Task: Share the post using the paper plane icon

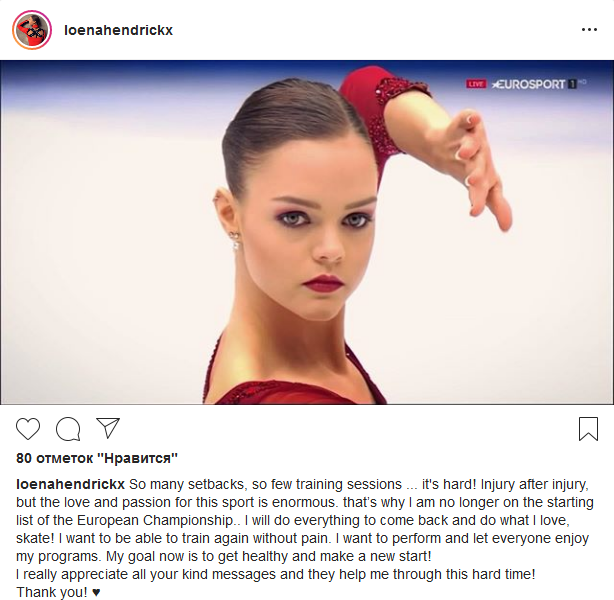Action: pos(108,428)
